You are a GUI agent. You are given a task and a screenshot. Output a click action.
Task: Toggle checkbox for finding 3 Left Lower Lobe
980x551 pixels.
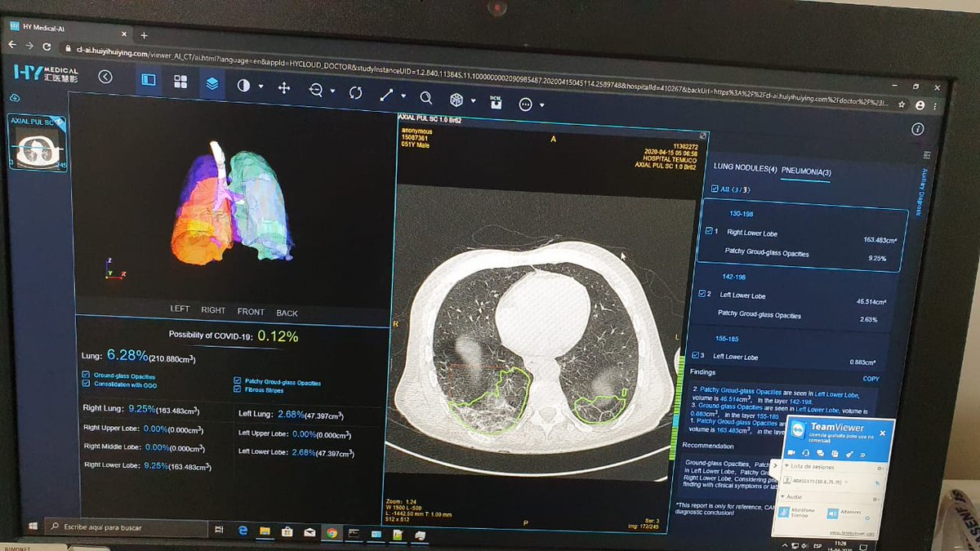[x=696, y=355]
